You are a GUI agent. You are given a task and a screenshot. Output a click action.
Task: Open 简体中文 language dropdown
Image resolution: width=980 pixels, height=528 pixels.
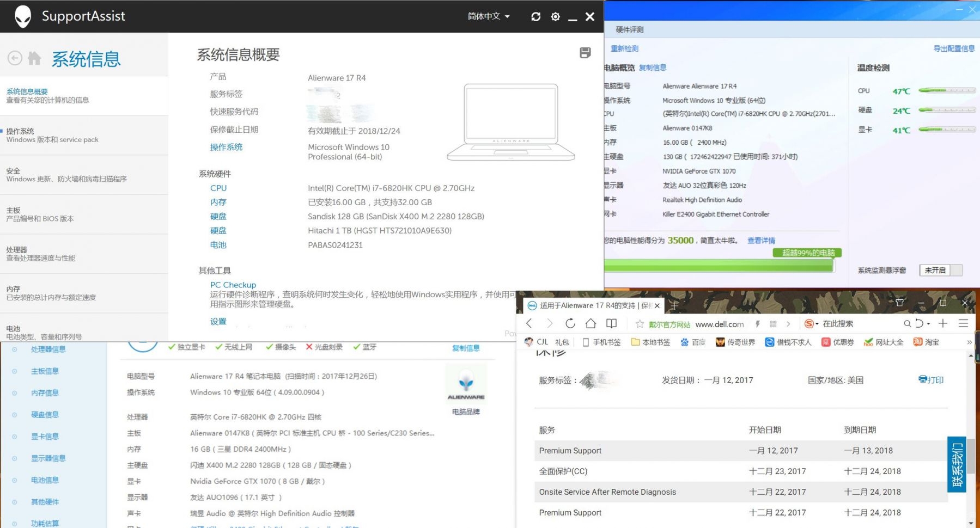pos(489,16)
